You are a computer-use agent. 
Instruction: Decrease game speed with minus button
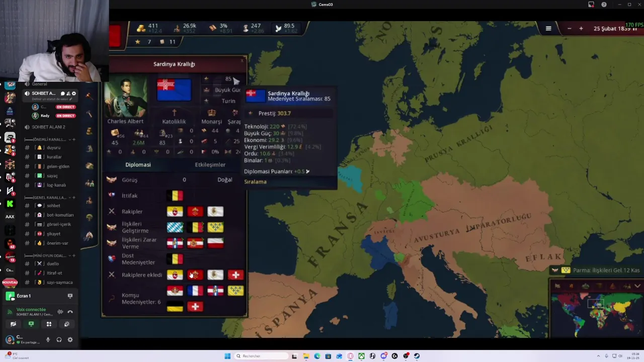click(569, 29)
